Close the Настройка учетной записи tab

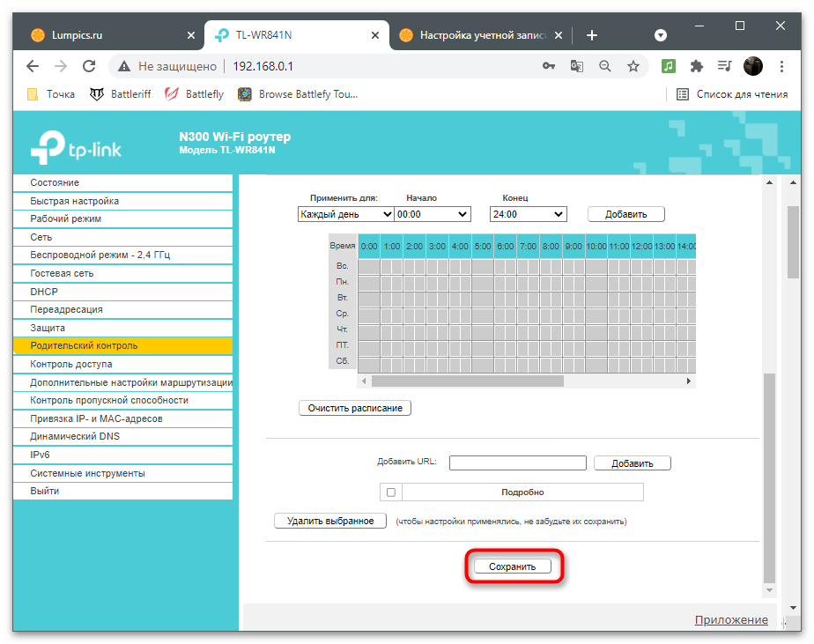(558, 35)
